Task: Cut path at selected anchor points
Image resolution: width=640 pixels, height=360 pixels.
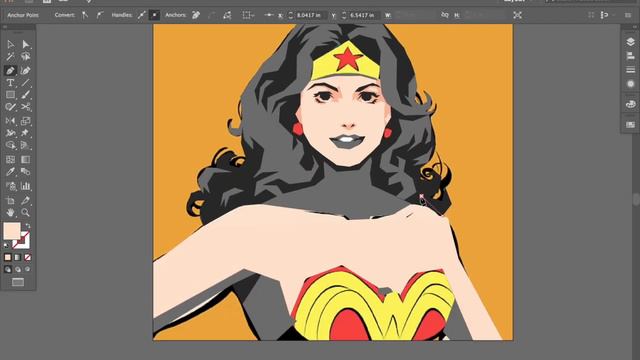Action: coord(227,15)
